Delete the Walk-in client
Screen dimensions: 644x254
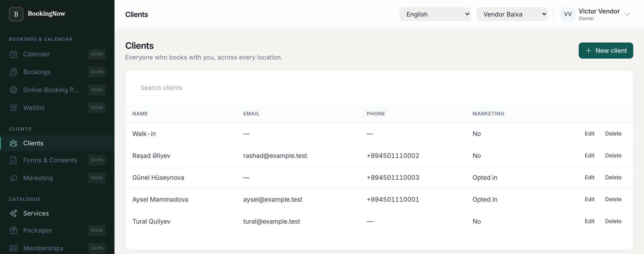(613, 134)
